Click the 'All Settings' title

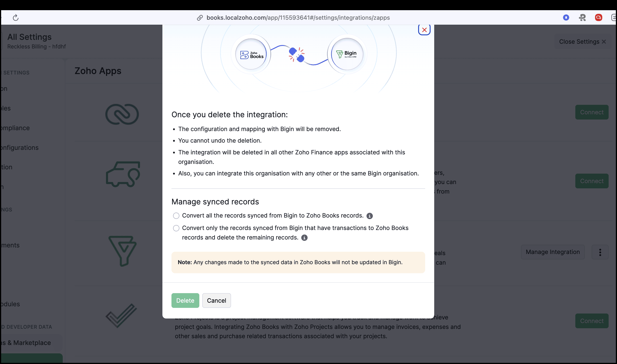[29, 37]
